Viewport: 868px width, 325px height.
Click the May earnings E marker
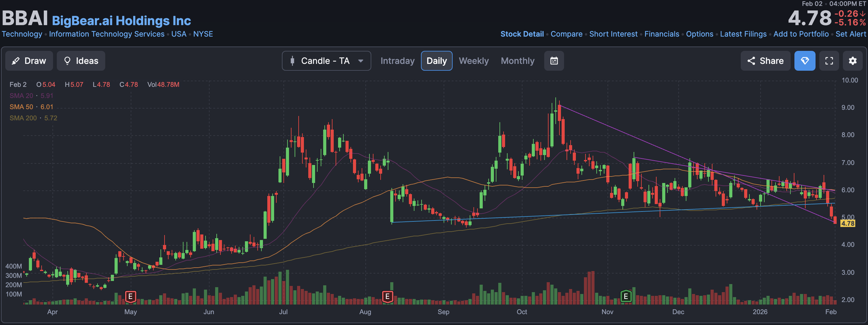click(130, 297)
